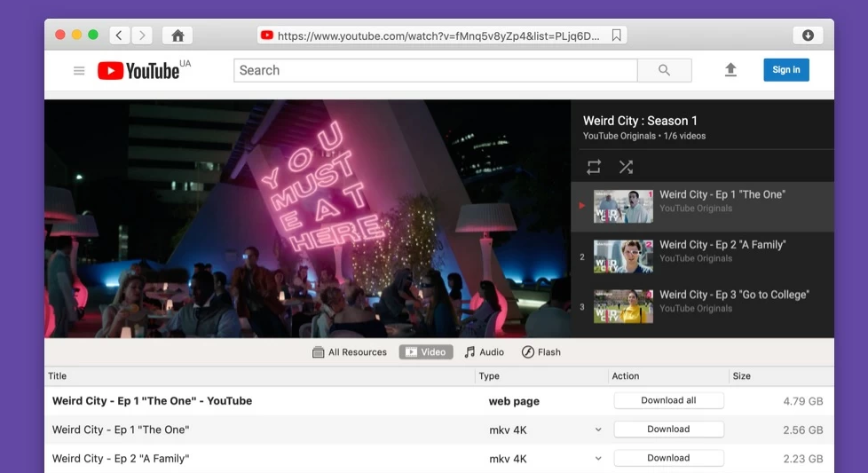The width and height of the screenshot is (868, 473).
Task: Click the browser URL address field
Action: [x=442, y=35]
